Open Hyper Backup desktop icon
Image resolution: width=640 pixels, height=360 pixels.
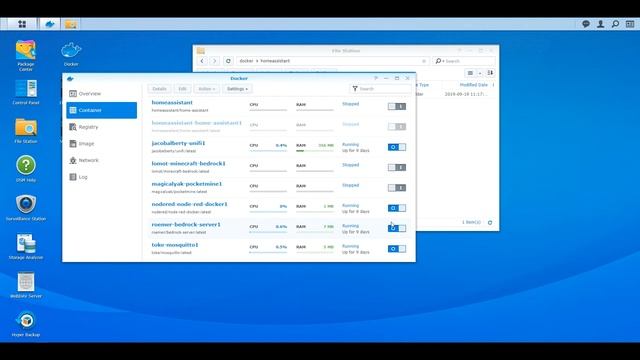[26, 324]
